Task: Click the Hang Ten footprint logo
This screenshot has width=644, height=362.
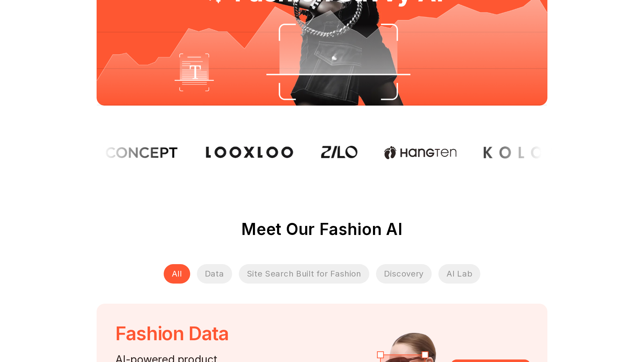Action: pyautogui.click(x=420, y=153)
